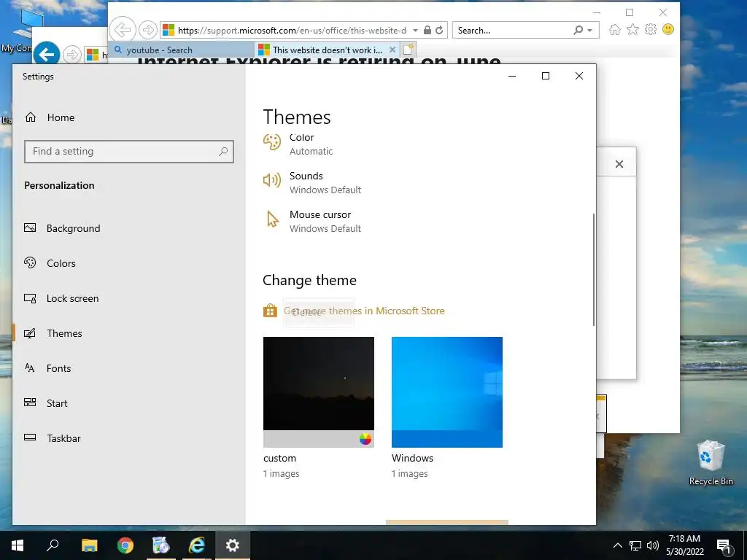Screen dimensions: 747x560
Task: Open Mouse cursor theme option
Action: pos(312,222)
